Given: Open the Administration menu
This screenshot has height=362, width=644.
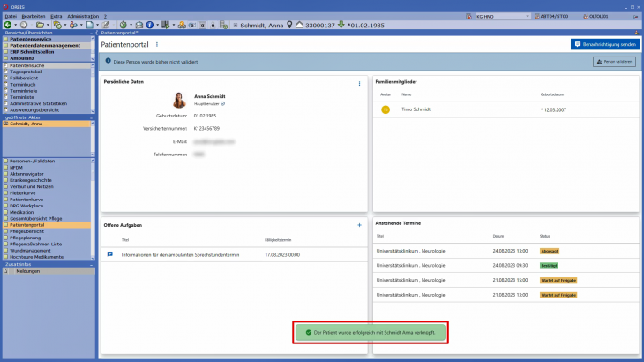Looking at the screenshot, I should click(x=83, y=16).
